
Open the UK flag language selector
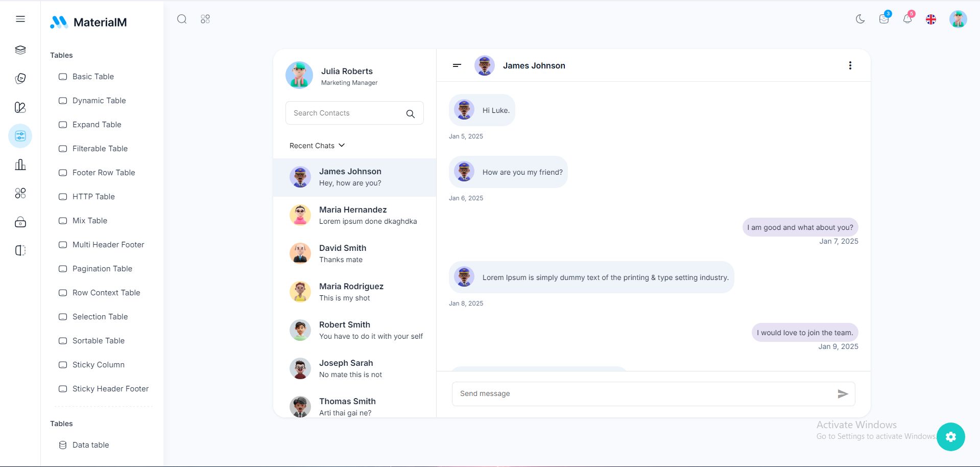pos(931,19)
